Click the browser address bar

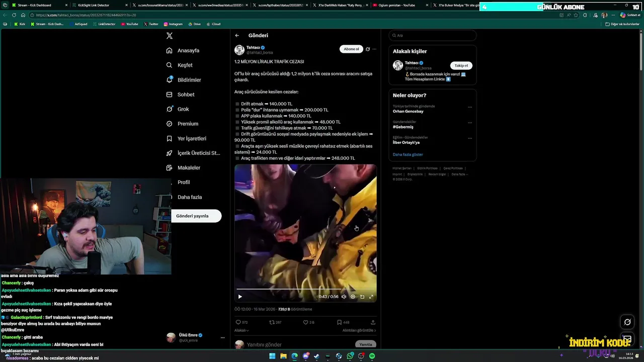click(292, 15)
